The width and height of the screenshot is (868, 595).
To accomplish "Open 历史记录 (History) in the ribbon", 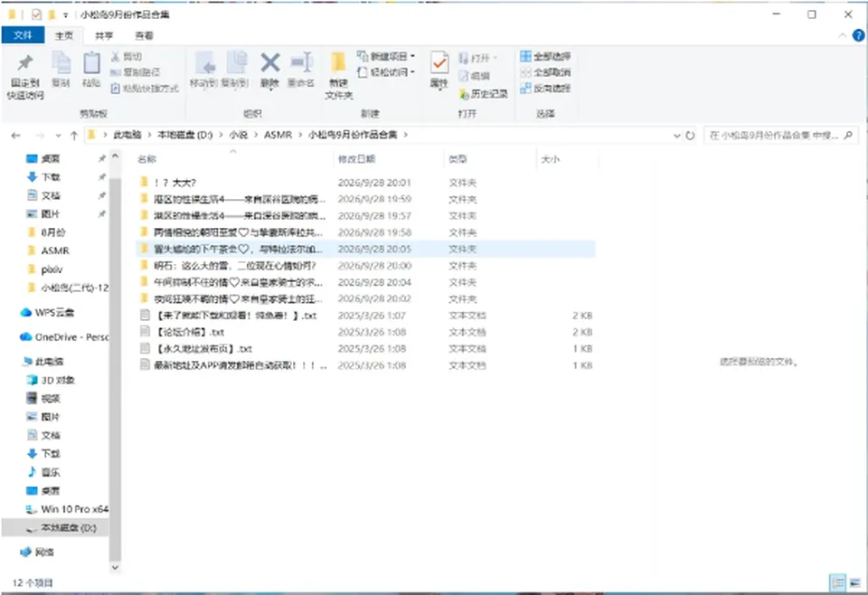I will 483,94.
